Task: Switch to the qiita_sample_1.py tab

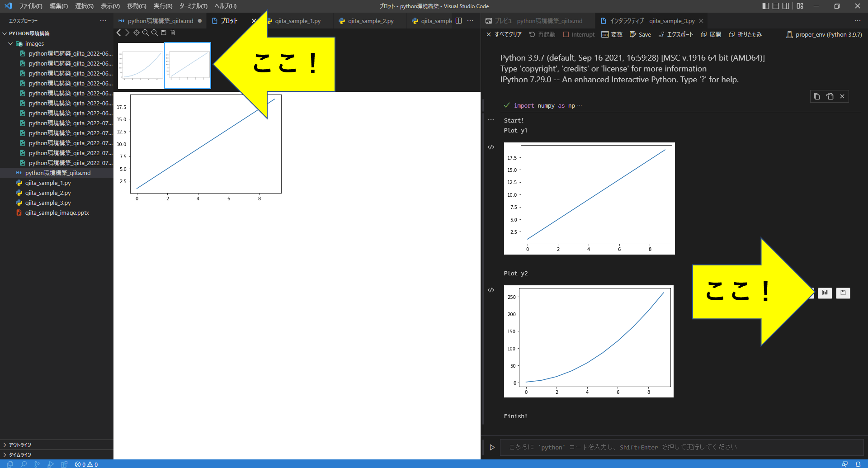Action: pos(298,20)
